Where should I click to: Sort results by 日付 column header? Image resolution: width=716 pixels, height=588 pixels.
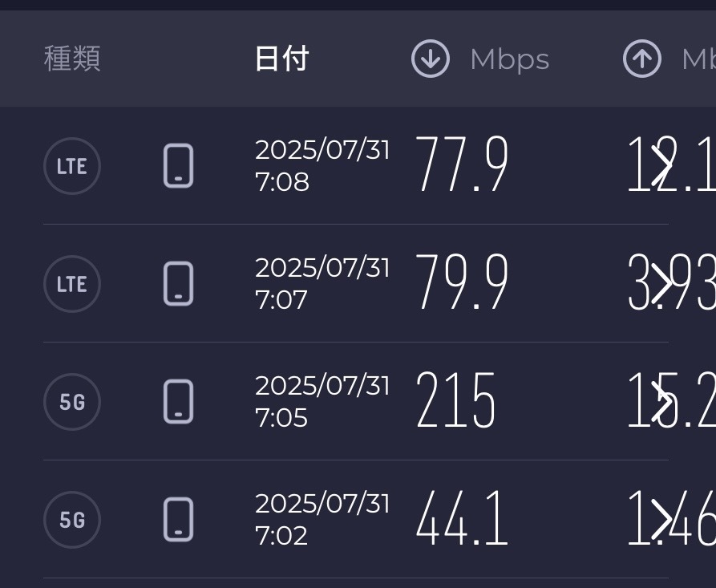point(281,59)
